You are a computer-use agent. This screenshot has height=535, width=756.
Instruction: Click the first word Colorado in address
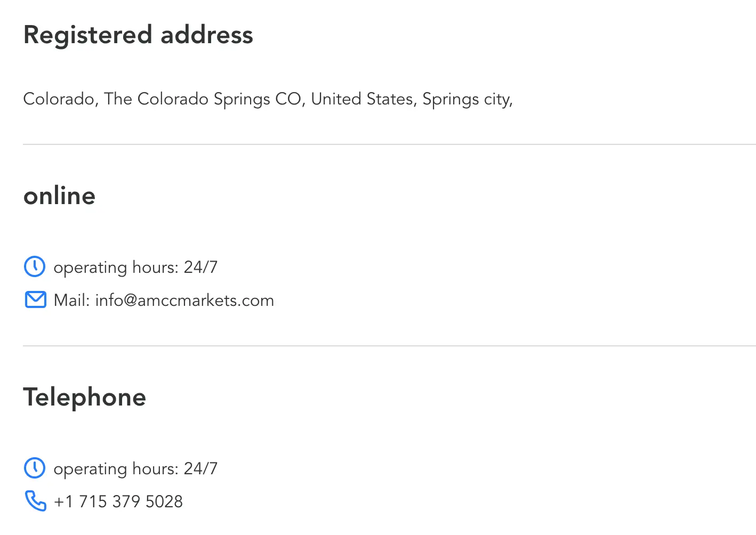59,99
